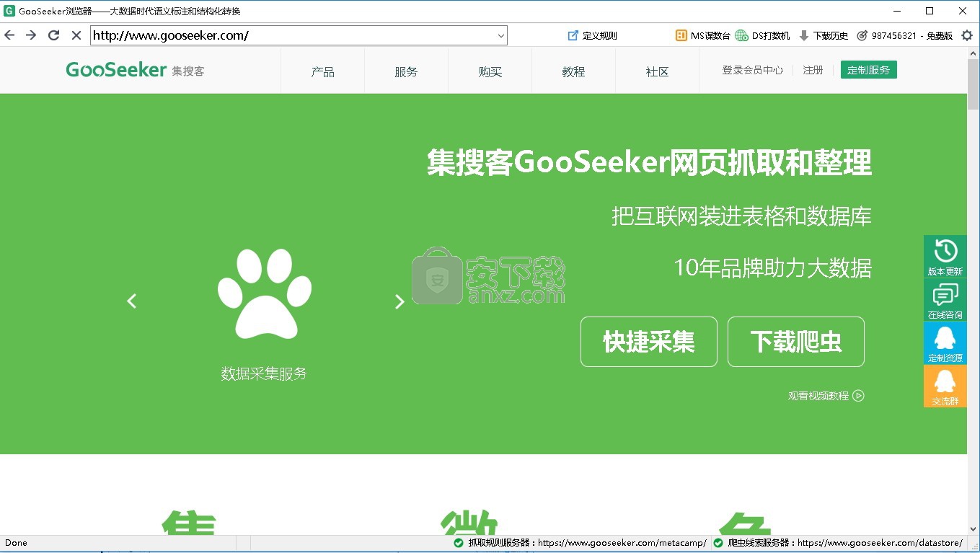Click the 爬虫线索服务器 URL text

coord(880,543)
